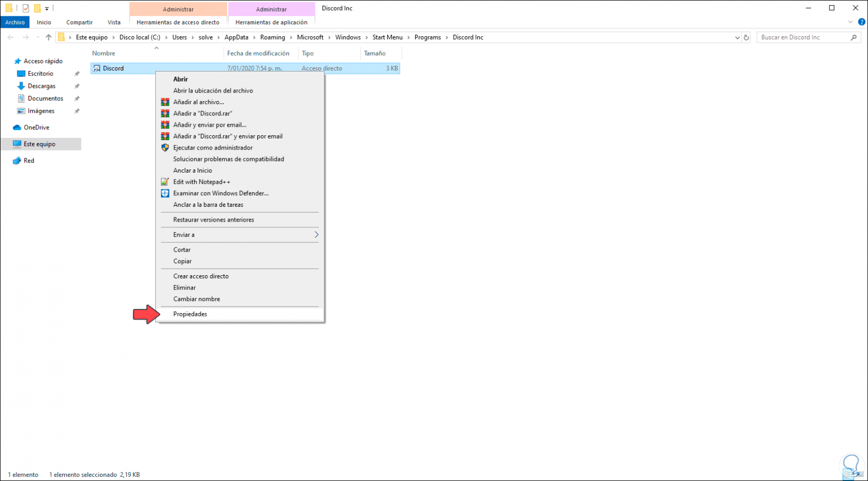Click the Este equipo computer icon
Viewport: 868px width, 481px height.
pos(17,144)
